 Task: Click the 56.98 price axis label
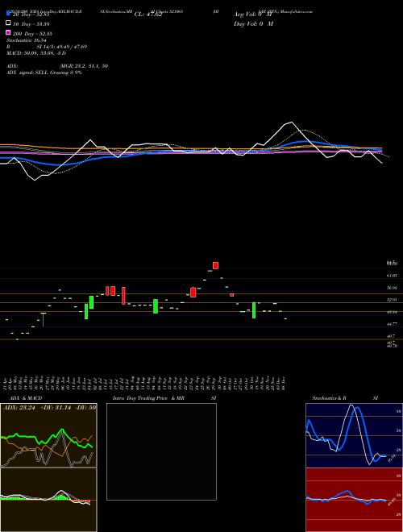tap(393, 288)
